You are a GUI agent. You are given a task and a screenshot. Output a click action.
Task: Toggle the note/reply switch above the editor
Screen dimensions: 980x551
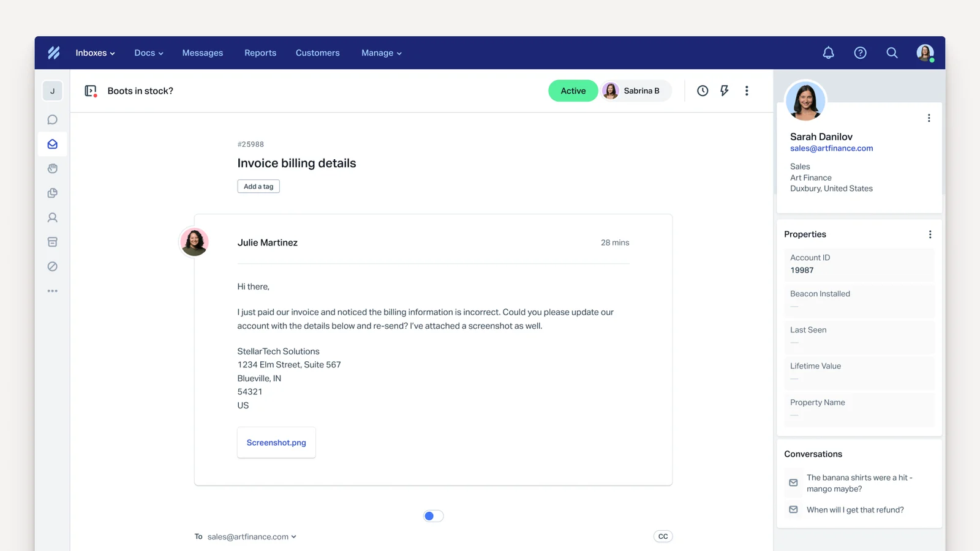pyautogui.click(x=433, y=515)
